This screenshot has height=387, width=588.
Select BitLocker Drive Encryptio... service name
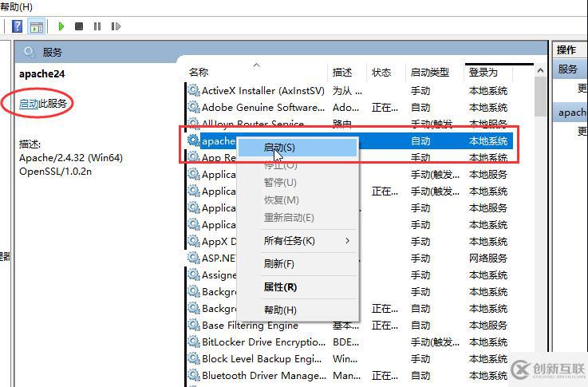tap(263, 342)
